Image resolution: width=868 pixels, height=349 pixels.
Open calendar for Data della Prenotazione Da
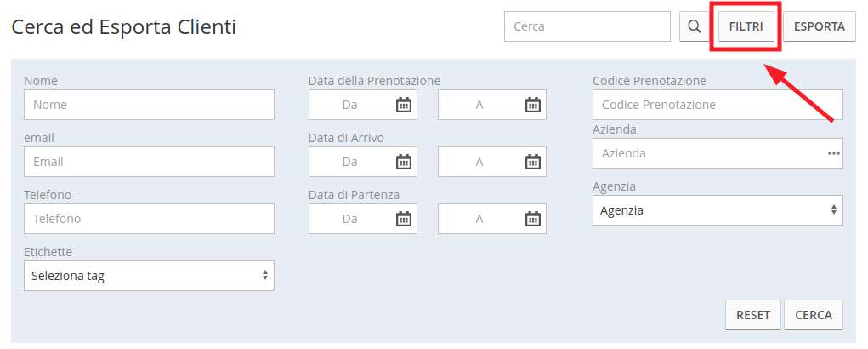pyautogui.click(x=404, y=105)
